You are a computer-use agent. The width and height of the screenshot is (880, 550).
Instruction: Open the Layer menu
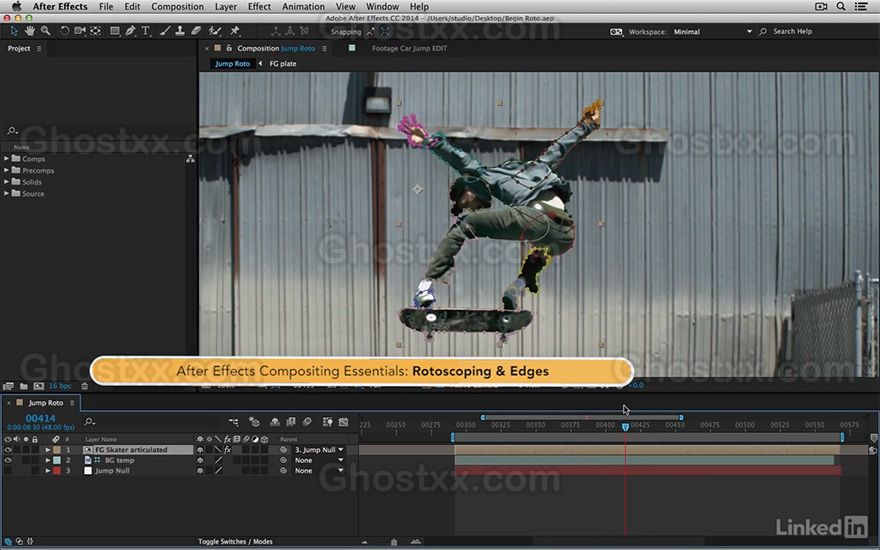[x=226, y=6]
